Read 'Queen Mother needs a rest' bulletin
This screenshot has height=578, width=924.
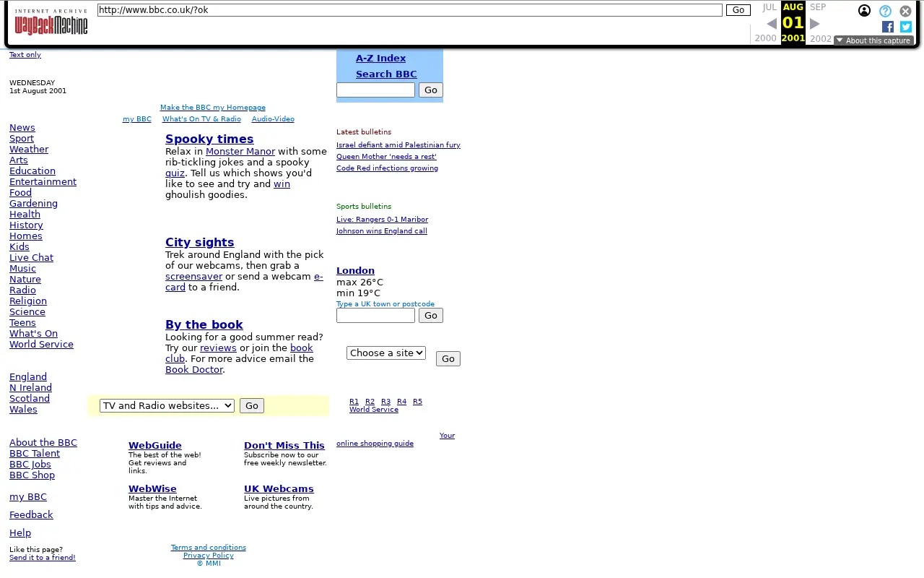pyautogui.click(x=386, y=156)
